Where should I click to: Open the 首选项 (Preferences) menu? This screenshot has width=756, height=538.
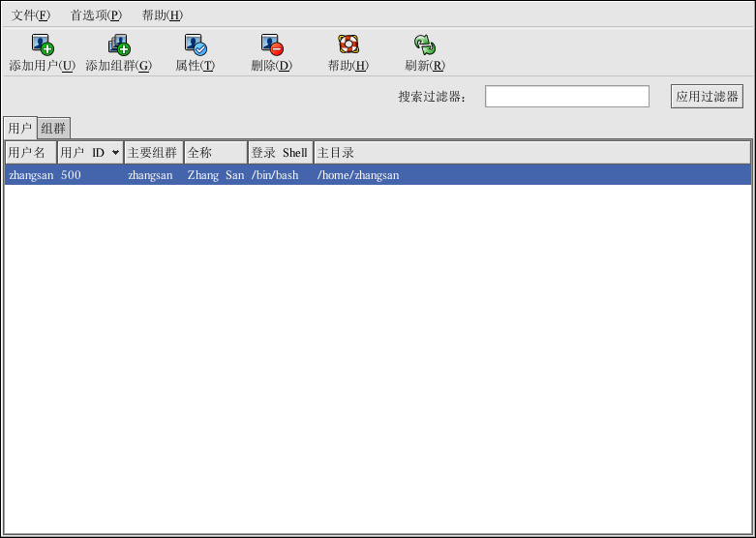coord(96,15)
